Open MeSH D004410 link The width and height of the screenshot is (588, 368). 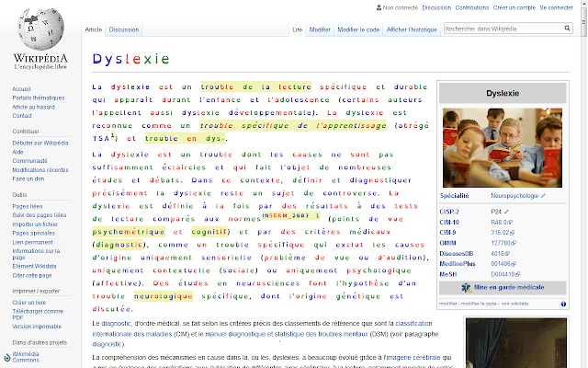503,274
